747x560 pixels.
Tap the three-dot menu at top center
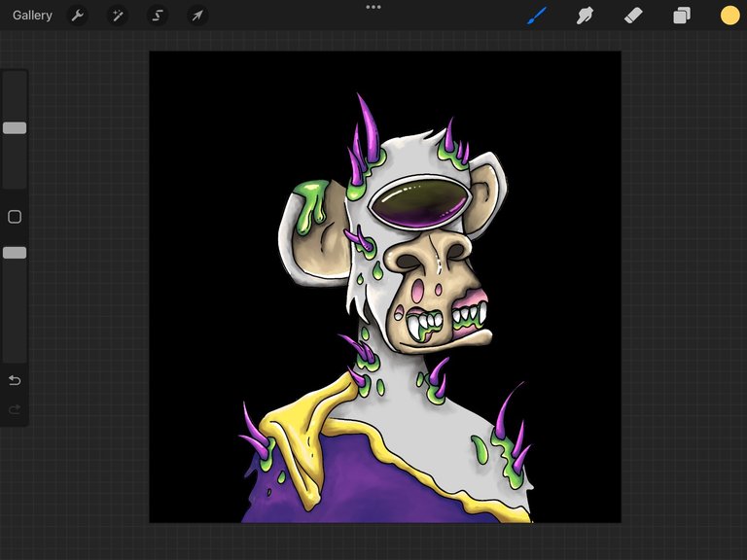tap(373, 7)
